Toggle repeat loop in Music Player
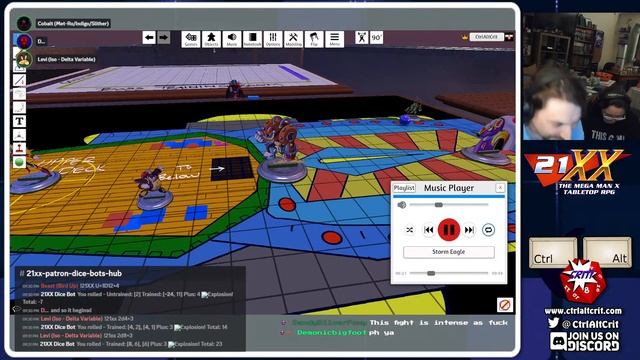This screenshot has height=360, width=640. click(488, 230)
